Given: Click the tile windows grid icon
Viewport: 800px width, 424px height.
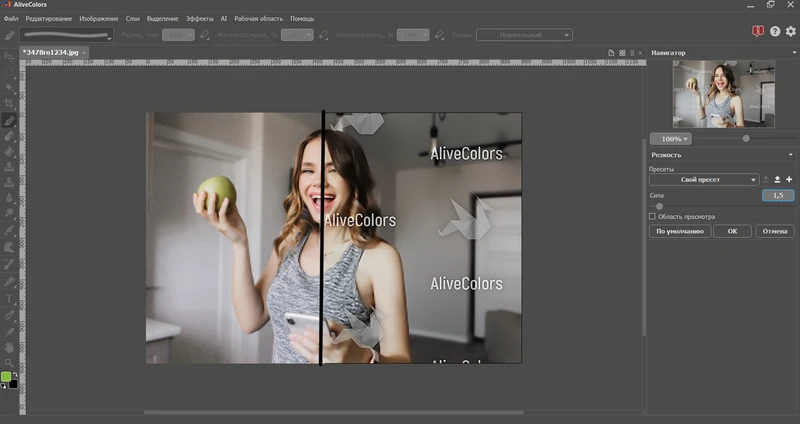Looking at the screenshot, I should tap(622, 53).
